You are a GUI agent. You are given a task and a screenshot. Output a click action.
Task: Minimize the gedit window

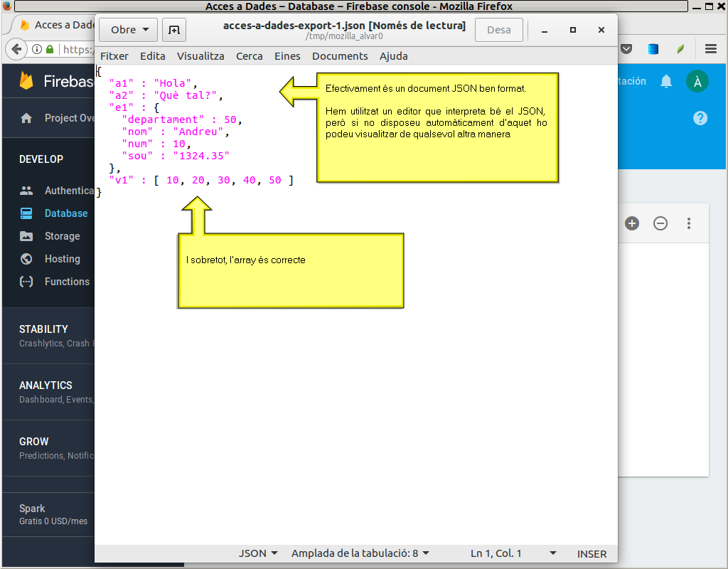point(545,30)
